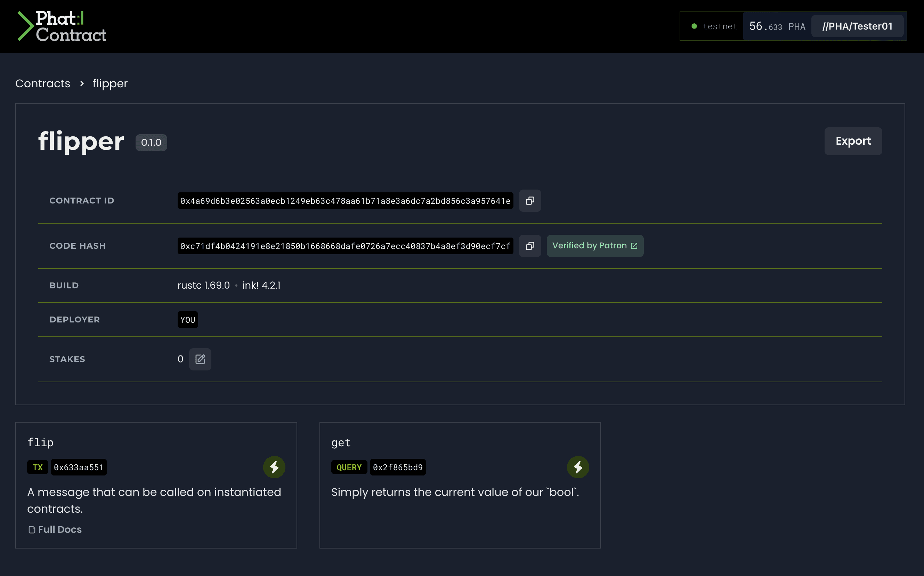Click the Full Docs document icon

tap(32, 530)
